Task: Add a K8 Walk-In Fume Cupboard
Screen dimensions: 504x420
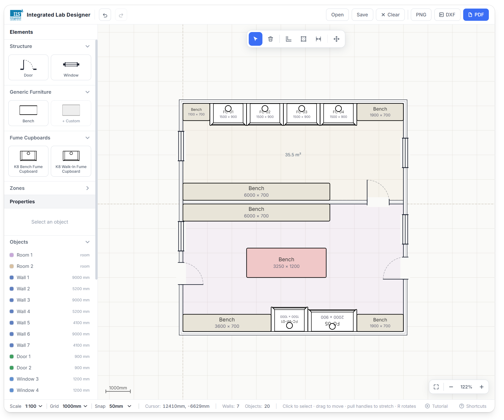Action: (x=71, y=161)
